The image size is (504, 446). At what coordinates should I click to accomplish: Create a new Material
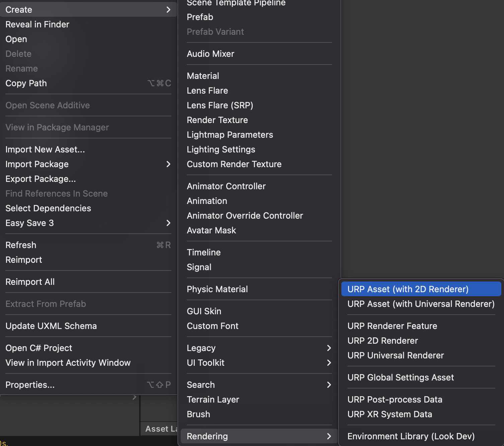click(203, 76)
